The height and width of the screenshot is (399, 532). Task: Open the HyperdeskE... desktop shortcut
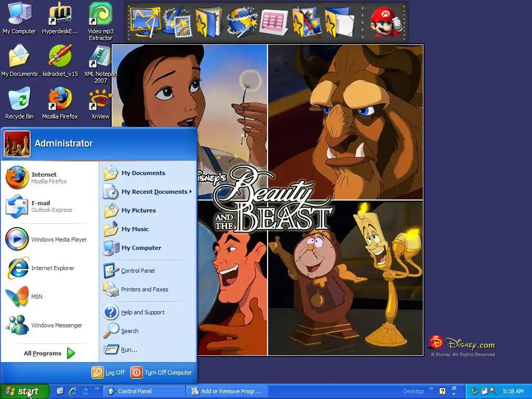pyautogui.click(x=60, y=18)
